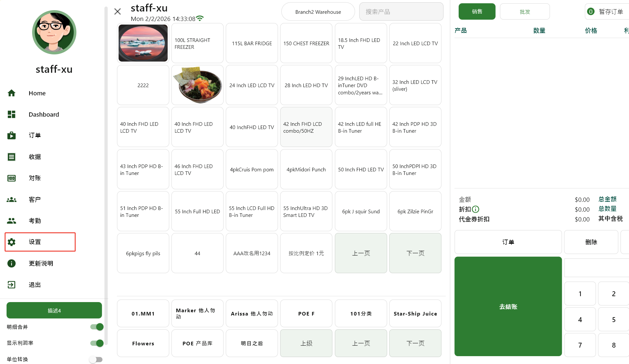Image resolution: width=629 pixels, height=364 pixels.
Task: Open the Branch2 Warehouse selector
Action: pyautogui.click(x=318, y=12)
